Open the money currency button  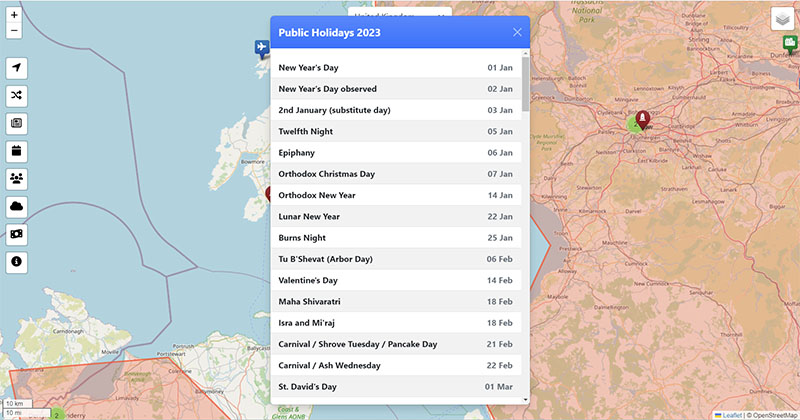(x=16, y=234)
